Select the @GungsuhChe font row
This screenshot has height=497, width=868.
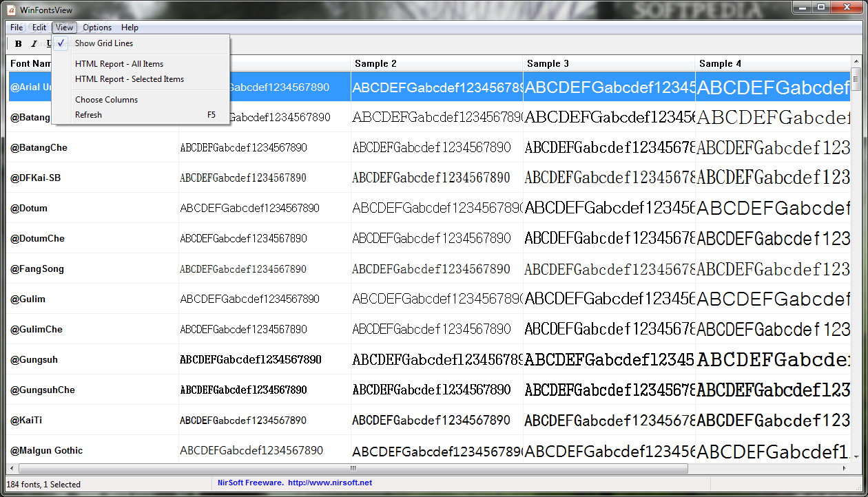(429, 390)
